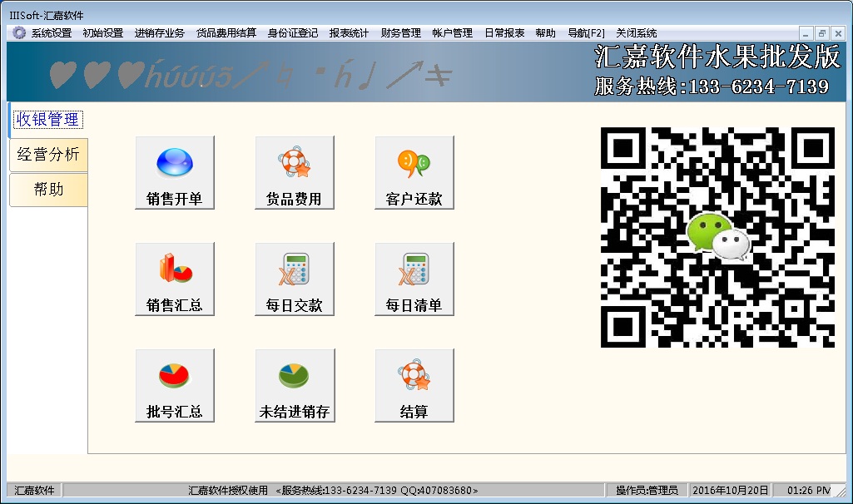
Task: Open the 导航[F2] navigation menu
Action: pos(587,33)
